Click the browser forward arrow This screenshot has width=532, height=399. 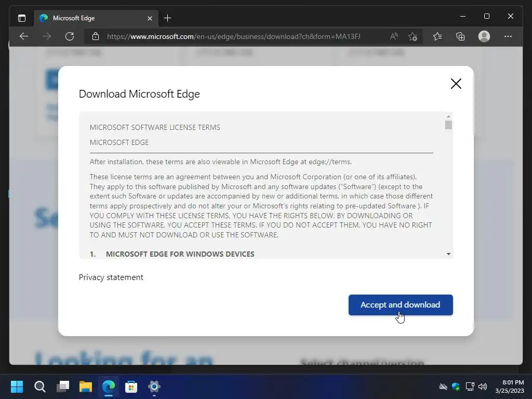click(x=47, y=36)
